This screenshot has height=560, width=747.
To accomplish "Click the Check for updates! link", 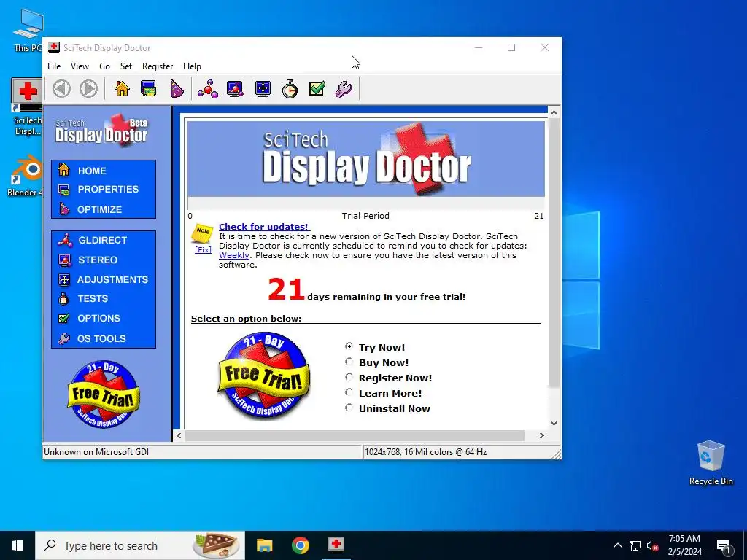I will pos(263,227).
